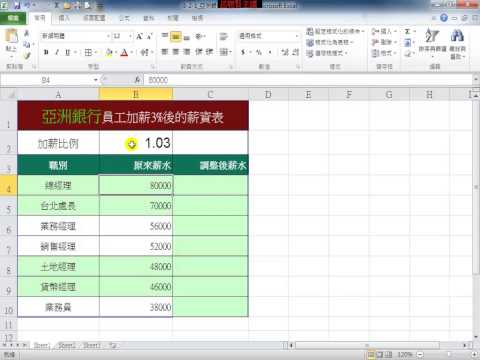This screenshot has height=360, width=480.
Task: Click the Cut scissors icon
Action: pos(27,33)
